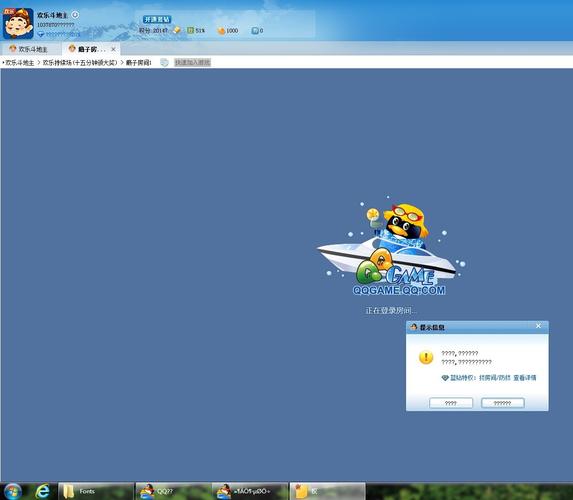Click the blue ticket icon showing 0
This screenshot has width=573, height=500.
[255, 31]
